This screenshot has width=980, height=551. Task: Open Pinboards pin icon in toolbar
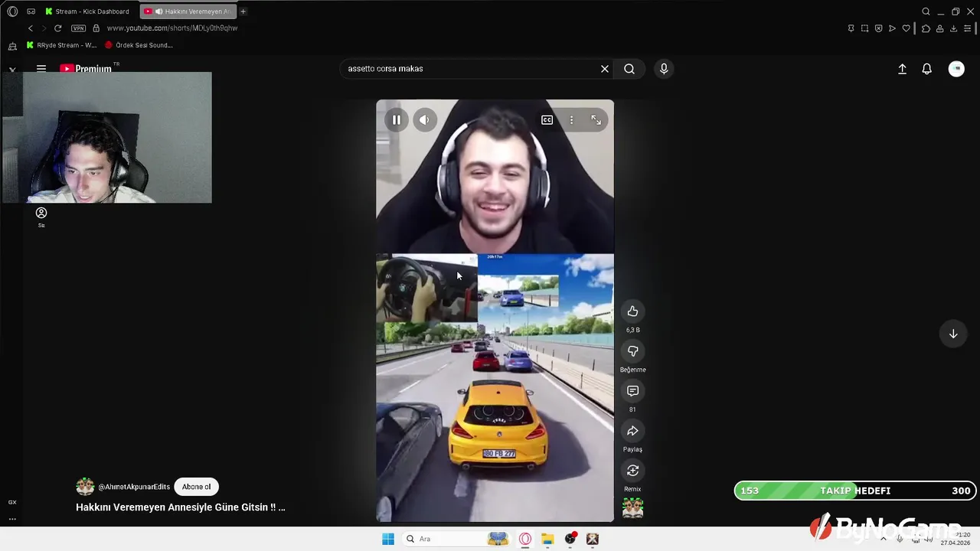point(851,28)
